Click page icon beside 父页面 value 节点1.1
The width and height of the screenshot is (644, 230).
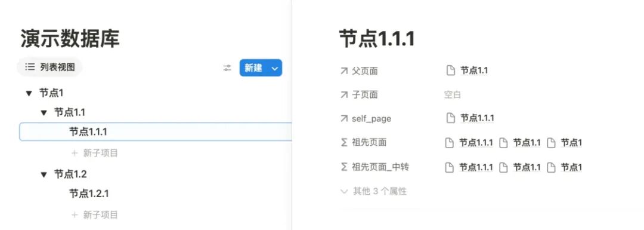pos(451,70)
